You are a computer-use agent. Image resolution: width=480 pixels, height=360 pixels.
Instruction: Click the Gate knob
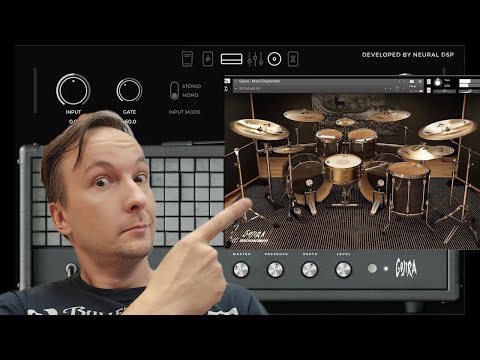pyautogui.click(x=129, y=90)
